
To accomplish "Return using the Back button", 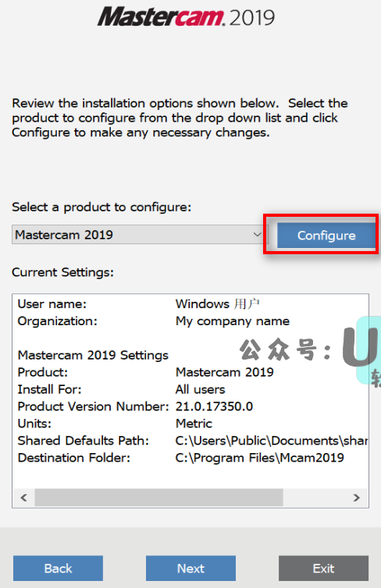I will pos(59,569).
